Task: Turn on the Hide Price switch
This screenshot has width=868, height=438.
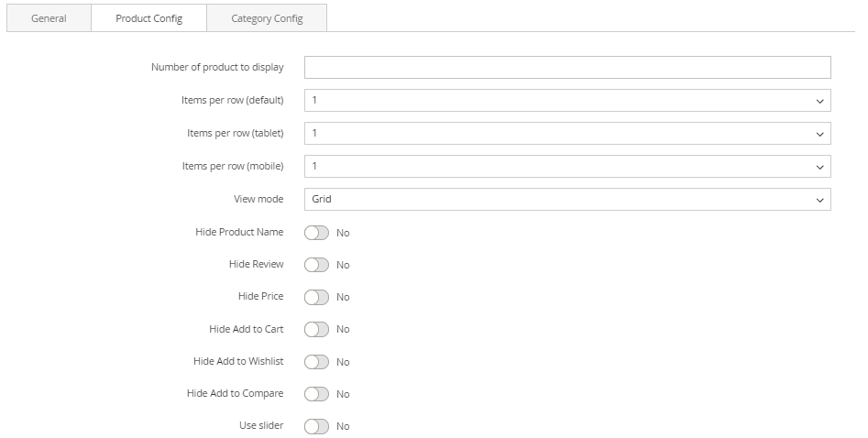Action: pos(316,297)
